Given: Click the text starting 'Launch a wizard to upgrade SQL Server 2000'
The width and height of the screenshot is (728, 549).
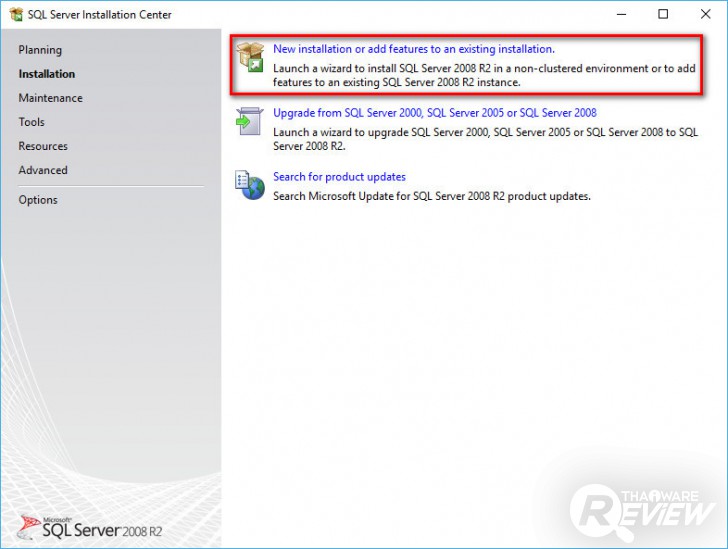Looking at the screenshot, I should tap(485, 139).
